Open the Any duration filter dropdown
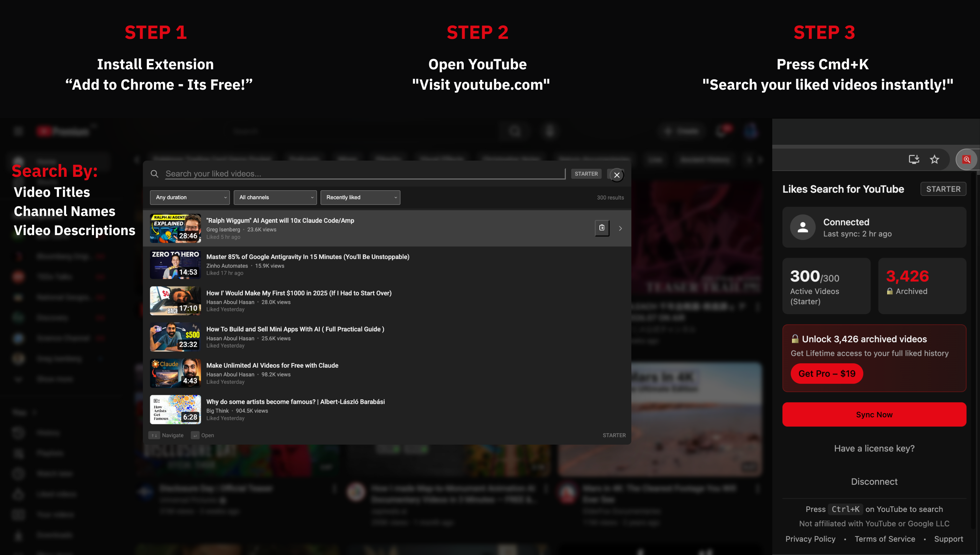980x555 pixels. [190, 198]
